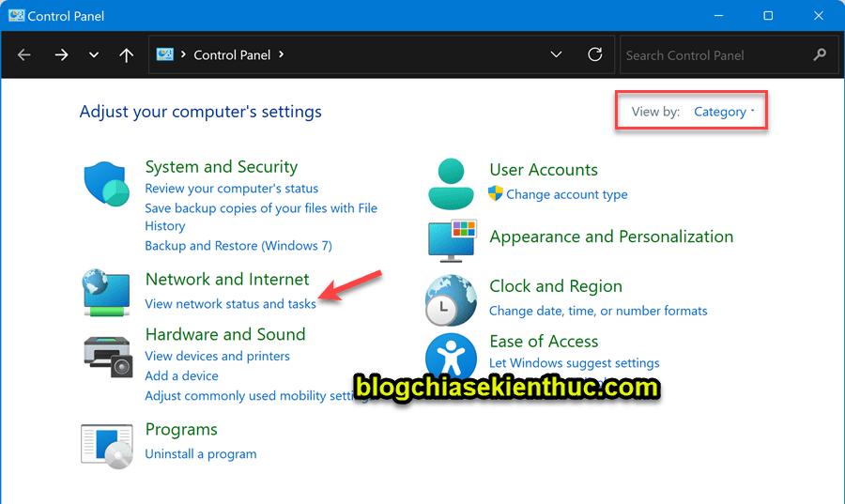
Task: Open View devices and printers
Action: coord(217,356)
